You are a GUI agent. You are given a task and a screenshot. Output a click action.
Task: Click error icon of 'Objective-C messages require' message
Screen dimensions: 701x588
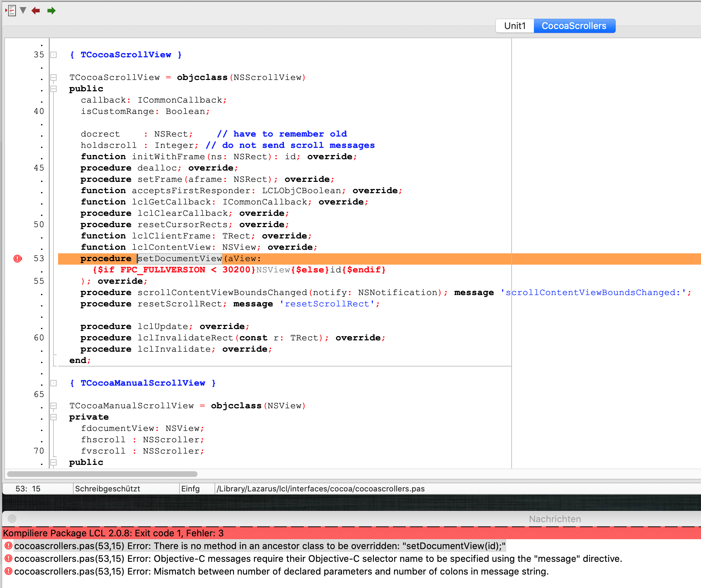[x=8, y=559]
